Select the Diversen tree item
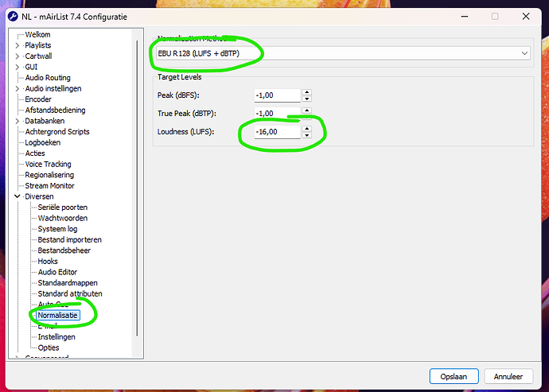The image size is (549, 392). tap(39, 196)
